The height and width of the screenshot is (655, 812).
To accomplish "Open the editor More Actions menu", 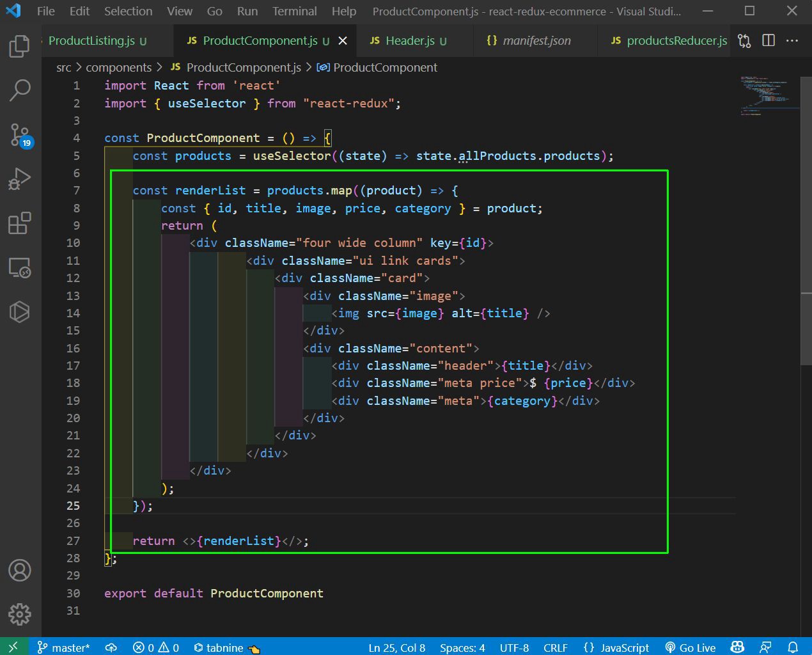I will (x=792, y=41).
